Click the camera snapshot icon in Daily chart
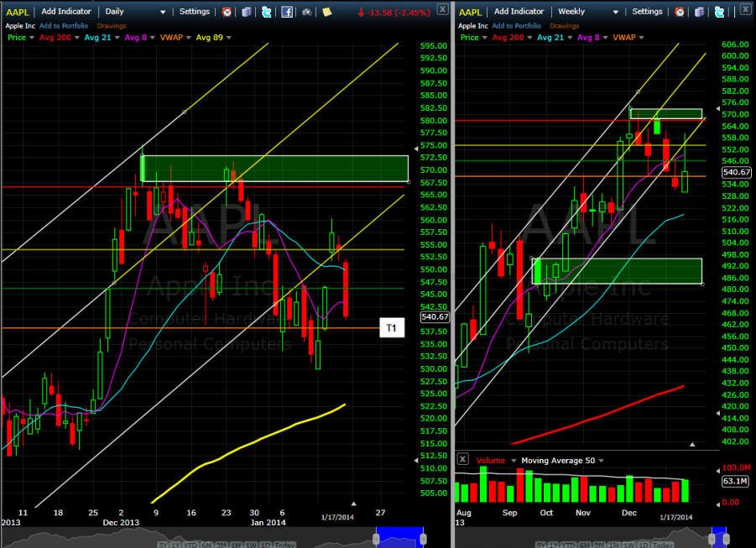 (x=306, y=12)
